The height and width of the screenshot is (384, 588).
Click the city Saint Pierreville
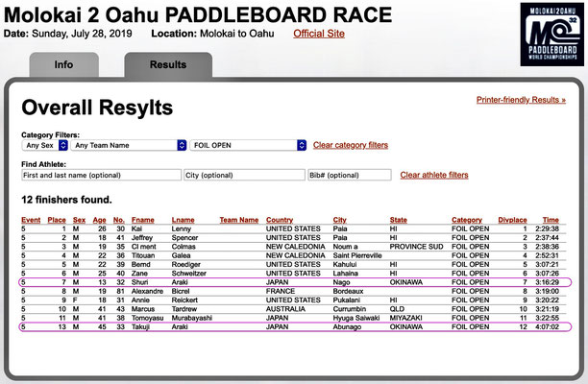357,256
